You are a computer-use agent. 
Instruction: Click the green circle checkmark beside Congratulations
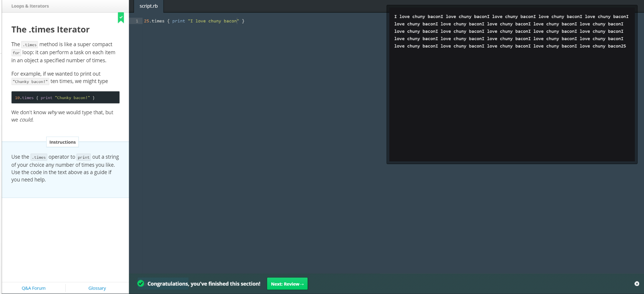click(141, 284)
